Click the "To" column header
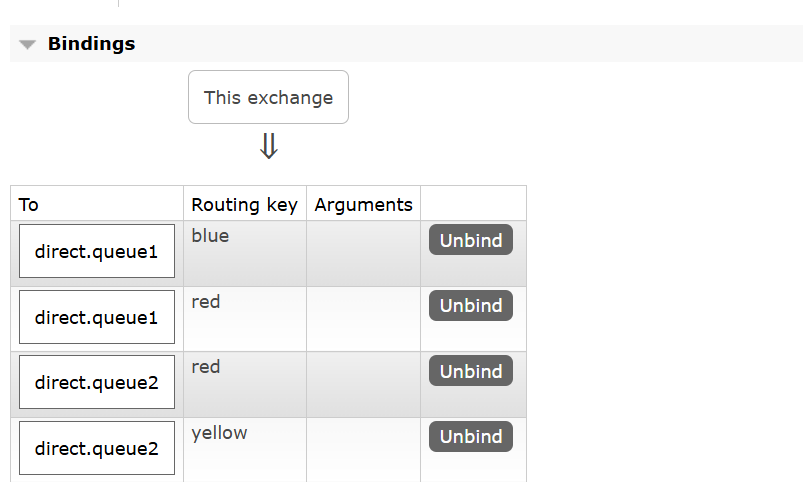Viewport: 803px width, 482px height. coord(29,205)
